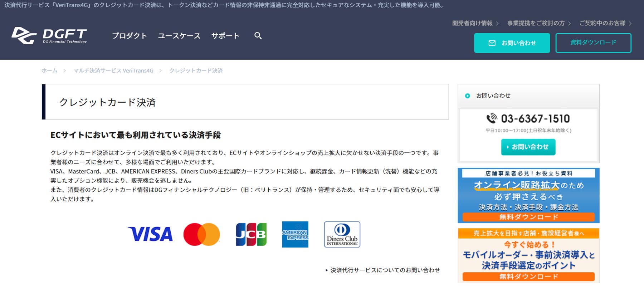Open the サポート menu
The image size is (644, 289).
pos(225,36)
